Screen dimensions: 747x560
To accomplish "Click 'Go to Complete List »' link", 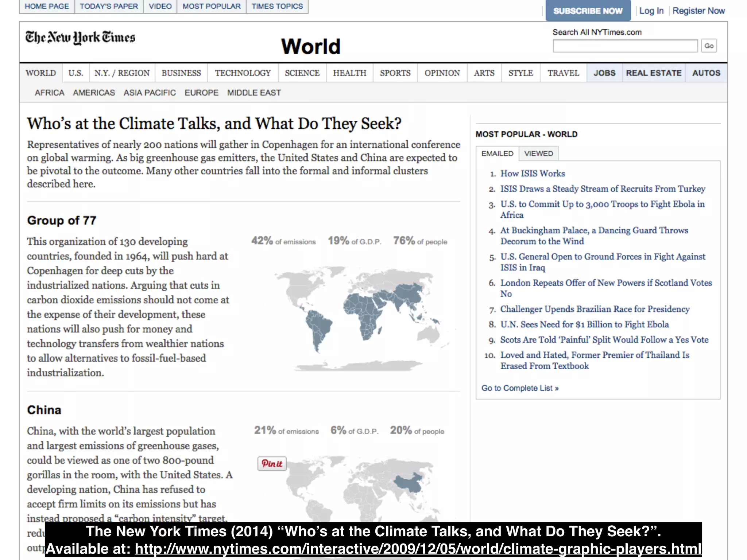I will click(520, 388).
